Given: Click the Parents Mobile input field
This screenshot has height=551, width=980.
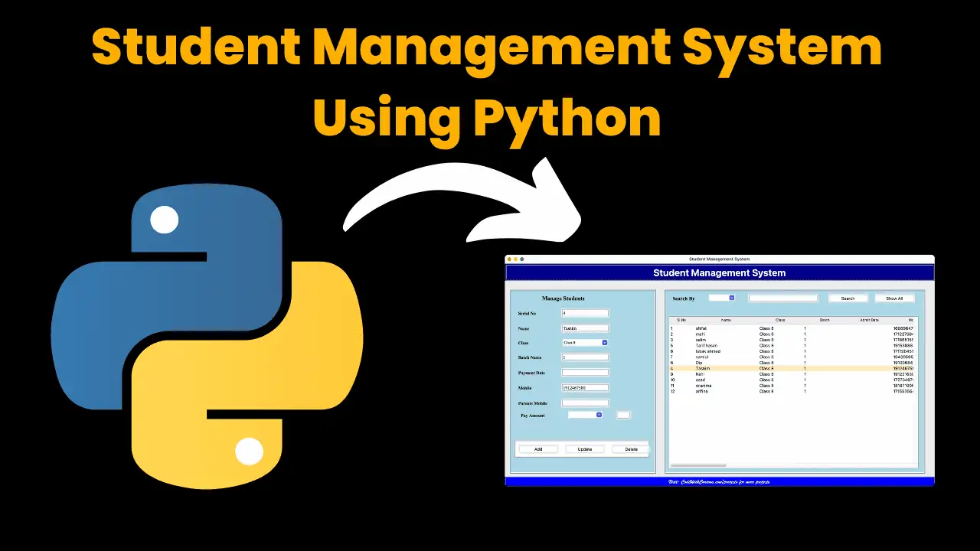Looking at the screenshot, I should [585, 403].
